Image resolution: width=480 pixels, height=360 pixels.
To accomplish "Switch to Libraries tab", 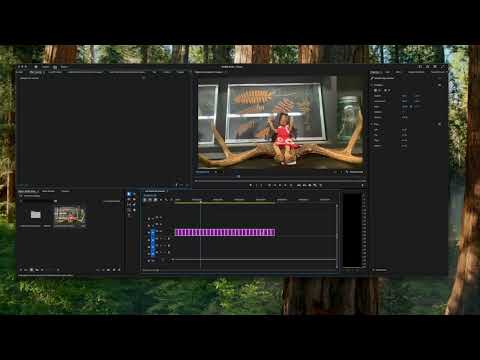I will (x=65, y=191).
